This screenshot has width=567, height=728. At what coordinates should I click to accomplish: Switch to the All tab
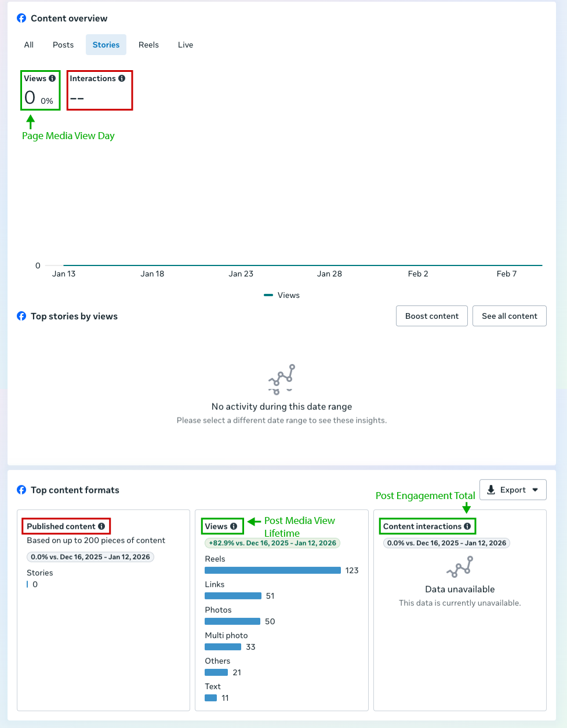point(29,45)
